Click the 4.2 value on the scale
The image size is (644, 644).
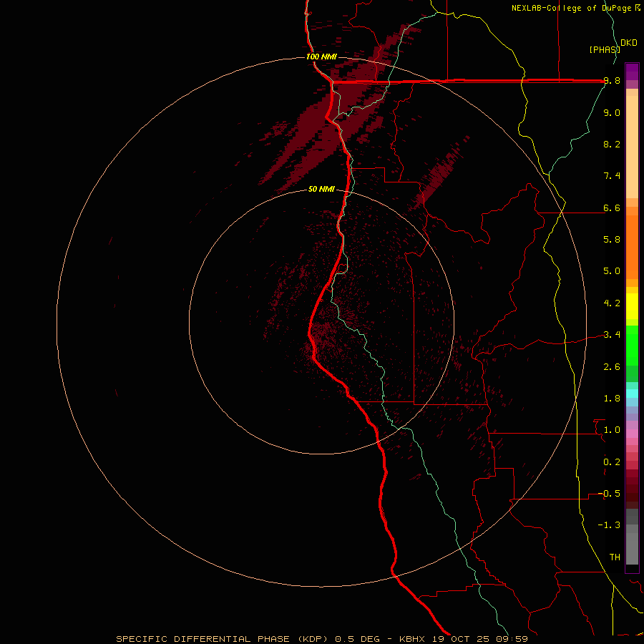coord(612,303)
